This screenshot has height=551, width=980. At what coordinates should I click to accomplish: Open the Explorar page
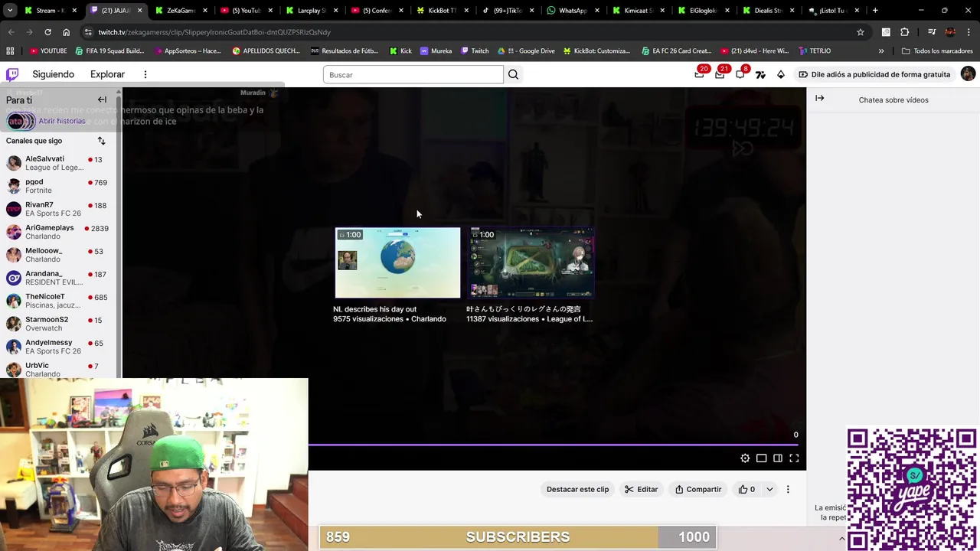[x=107, y=74]
